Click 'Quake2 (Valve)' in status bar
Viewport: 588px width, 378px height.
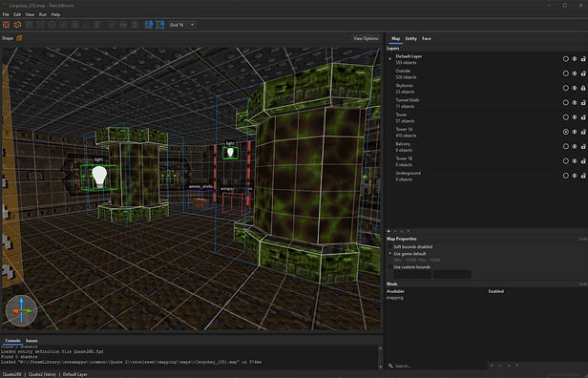42,374
